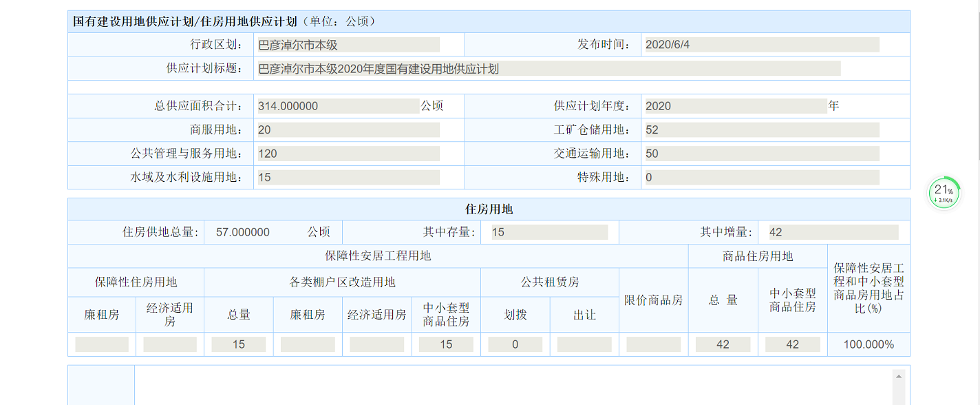Focus the 商品住房用地 总量 field showing 42
980x405 pixels.
click(x=723, y=344)
